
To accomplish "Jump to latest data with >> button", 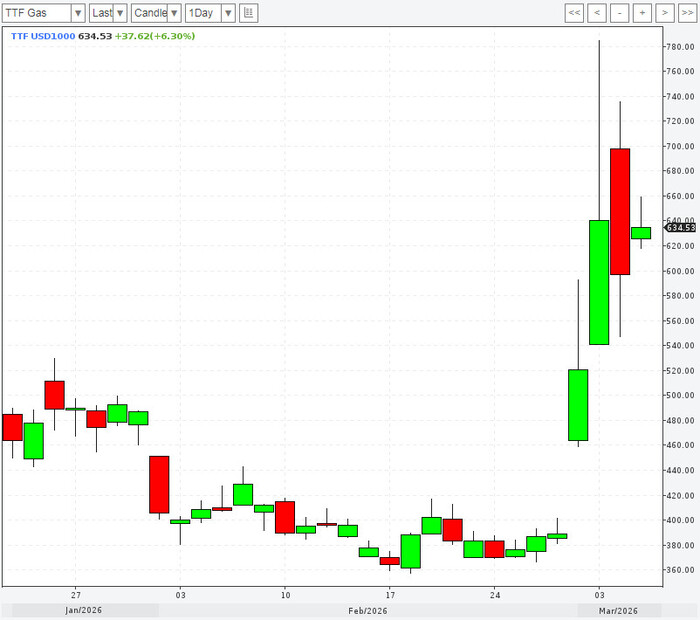I will click(685, 13).
